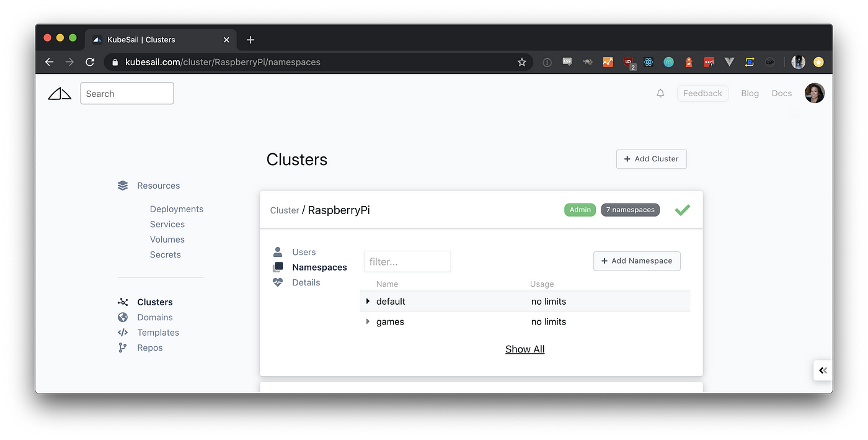The image size is (868, 440).
Task: Open Services in the sidebar
Action: click(x=167, y=224)
